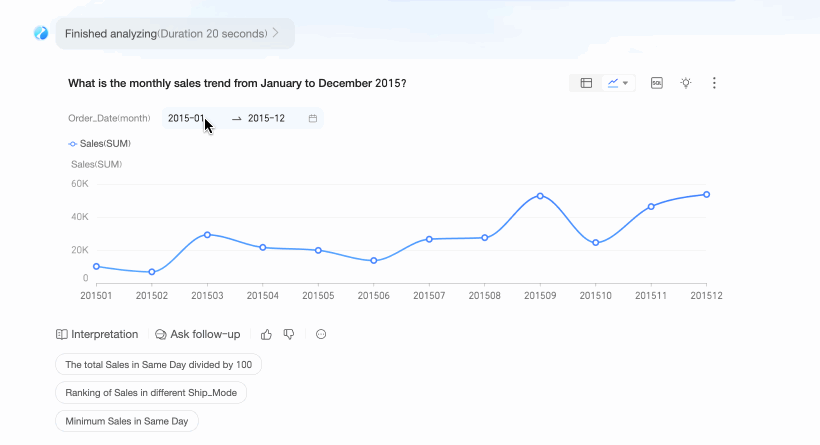The width and height of the screenshot is (820, 445).
Task: Click the 201504 x-axis label
Action: pyautogui.click(x=263, y=295)
